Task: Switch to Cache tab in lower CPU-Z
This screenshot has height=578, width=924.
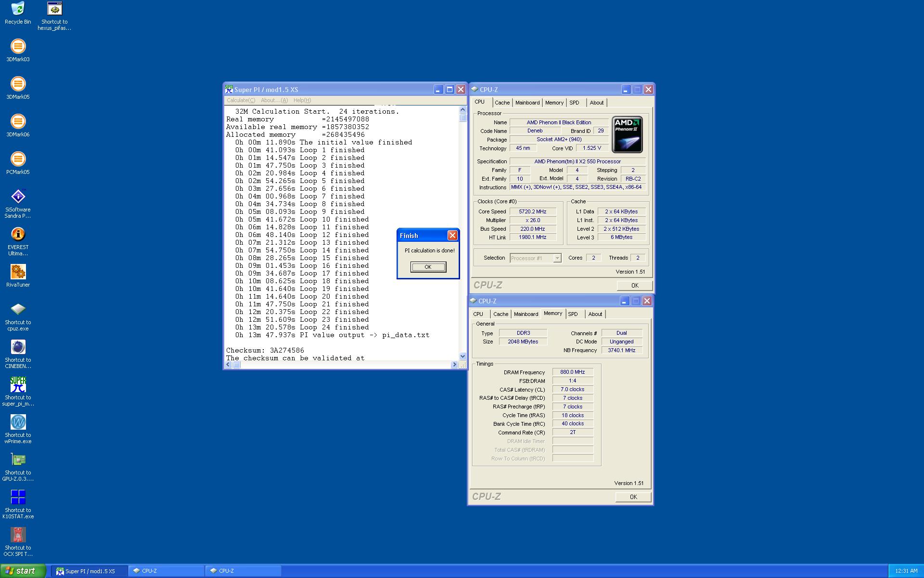Action: [500, 314]
